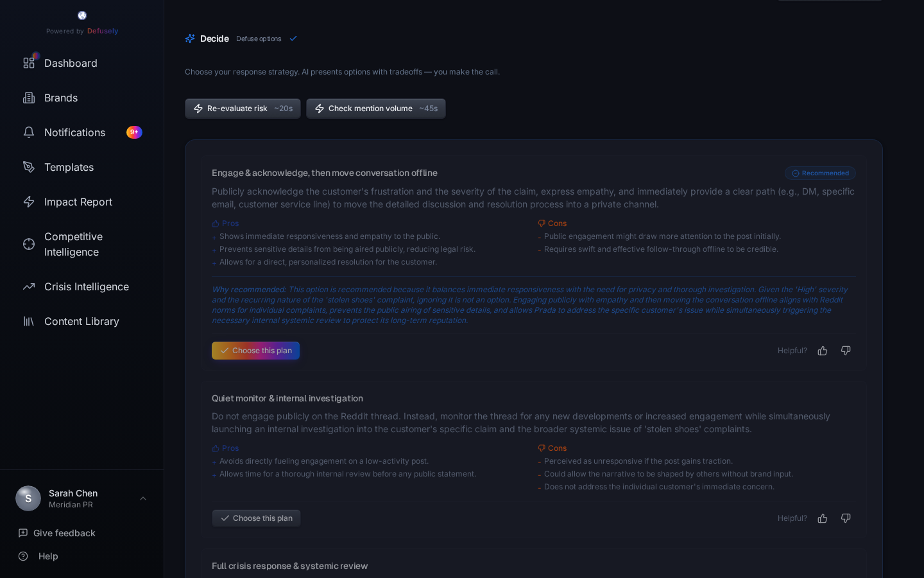Thumbs up the Quiet monitor plan
This screenshot has width=924, height=578.
[x=823, y=518]
